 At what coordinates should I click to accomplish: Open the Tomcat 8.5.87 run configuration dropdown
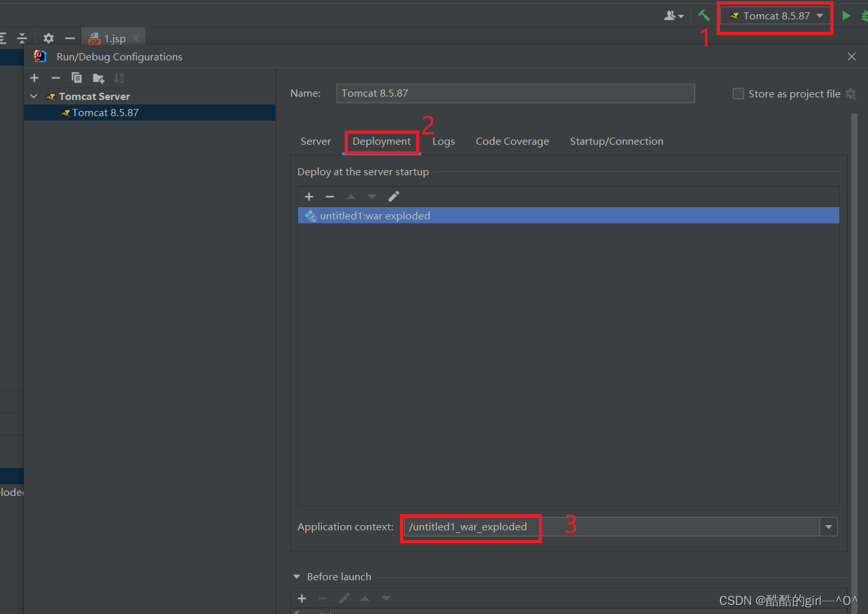[776, 16]
